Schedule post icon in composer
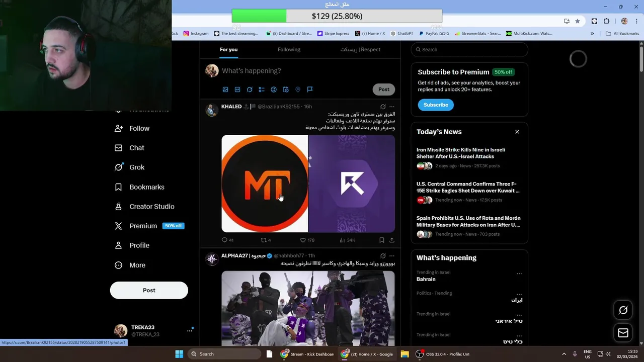Viewport: 644px width, 362px height. 286,89
